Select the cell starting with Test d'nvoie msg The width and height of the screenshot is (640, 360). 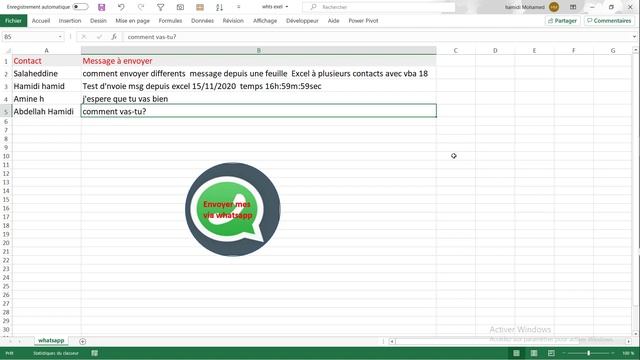tap(258, 86)
